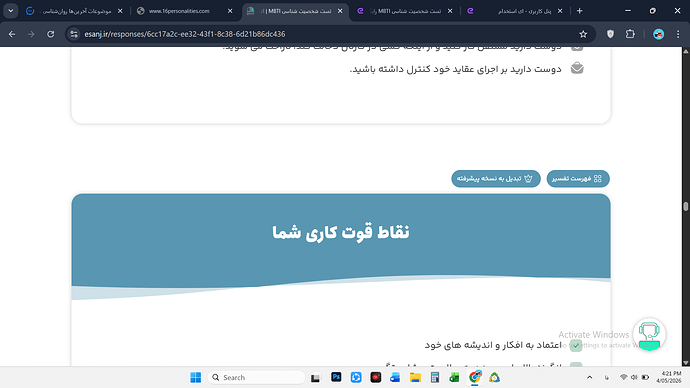Open the red recorder app in taskbar
Viewport: 690px width, 388px height.
point(376,377)
